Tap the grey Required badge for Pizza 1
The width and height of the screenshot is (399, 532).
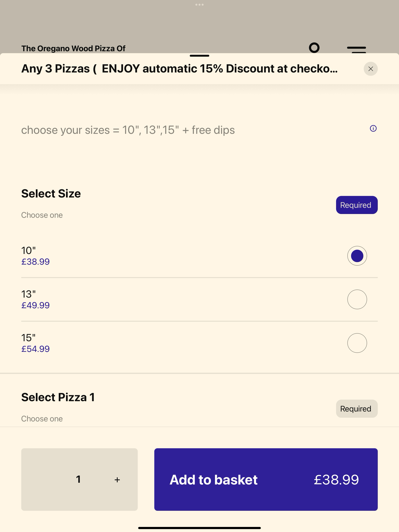[x=357, y=409]
